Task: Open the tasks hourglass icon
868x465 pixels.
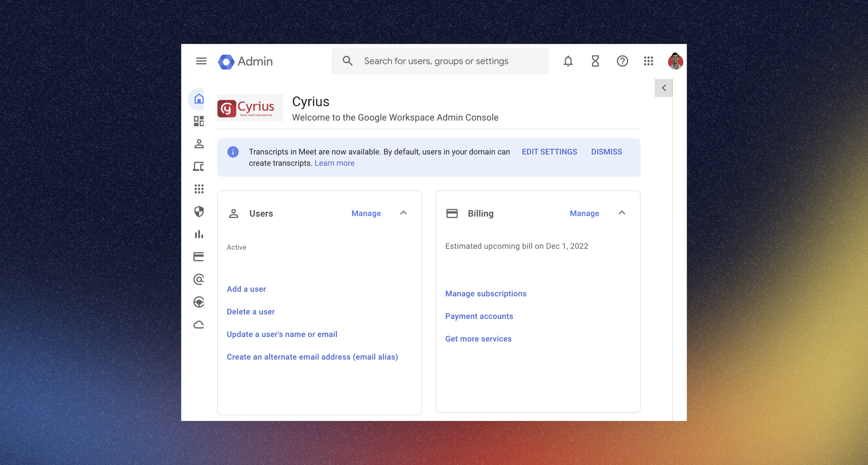Action: point(595,61)
